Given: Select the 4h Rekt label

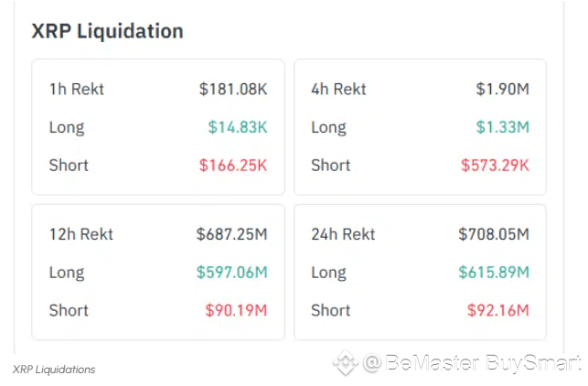Looking at the screenshot, I should click(x=338, y=89).
